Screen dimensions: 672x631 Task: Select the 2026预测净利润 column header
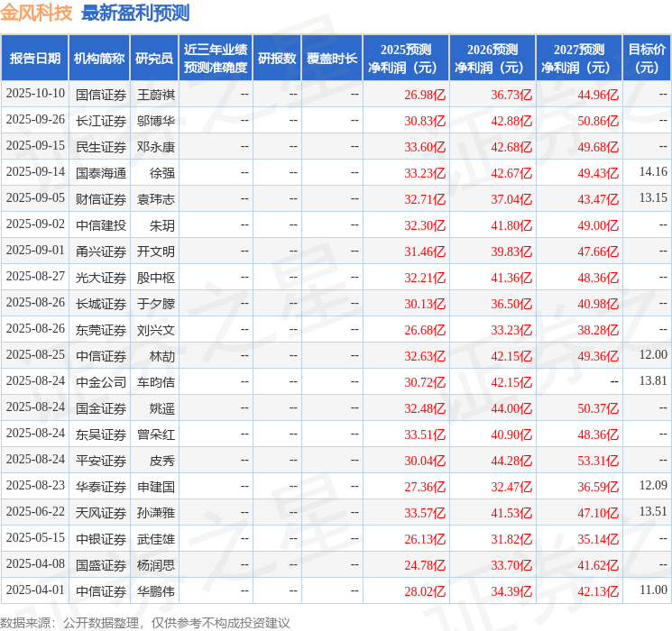492,58
